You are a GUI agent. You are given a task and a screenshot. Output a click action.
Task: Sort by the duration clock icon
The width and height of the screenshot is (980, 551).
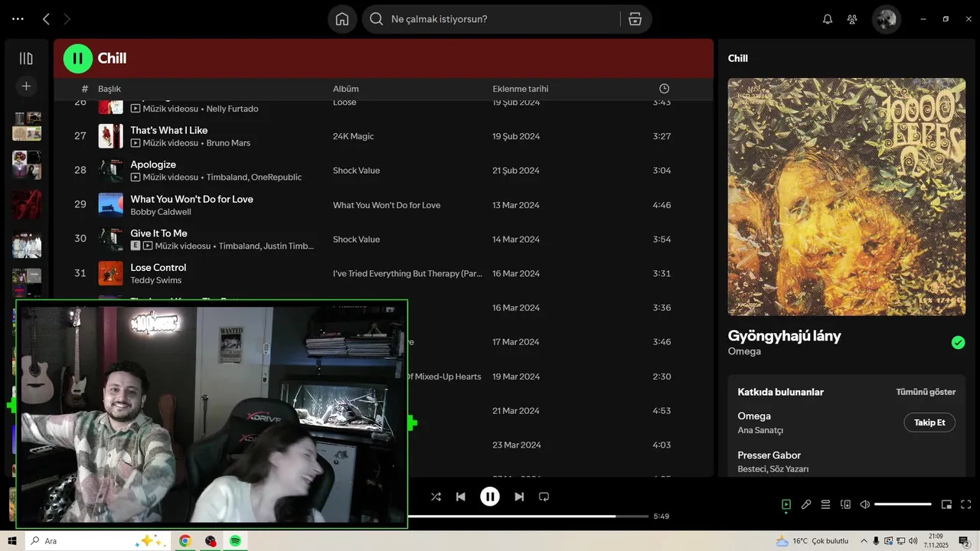click(664, 89)
